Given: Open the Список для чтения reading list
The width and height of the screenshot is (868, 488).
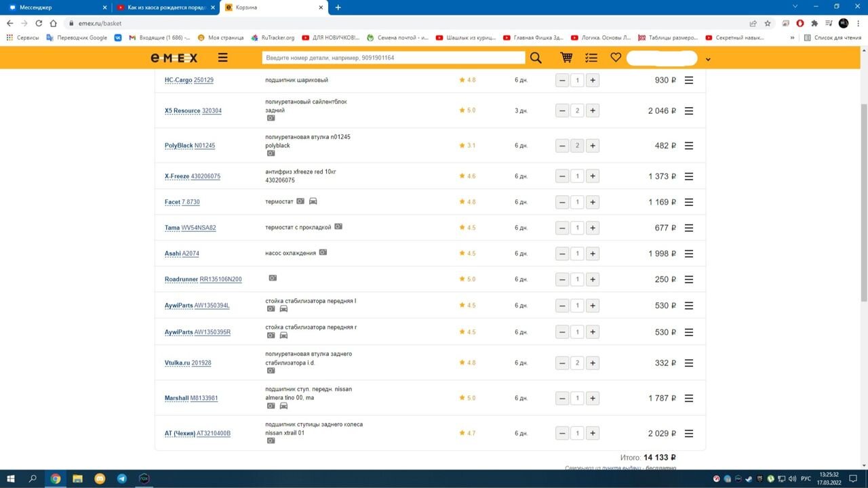Looking at the screenshot, I should click(832, 38).
